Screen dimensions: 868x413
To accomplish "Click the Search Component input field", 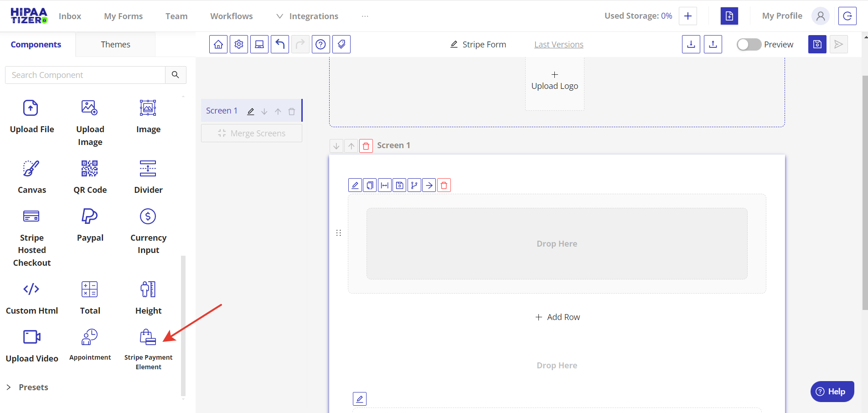I will click(85, 75).
